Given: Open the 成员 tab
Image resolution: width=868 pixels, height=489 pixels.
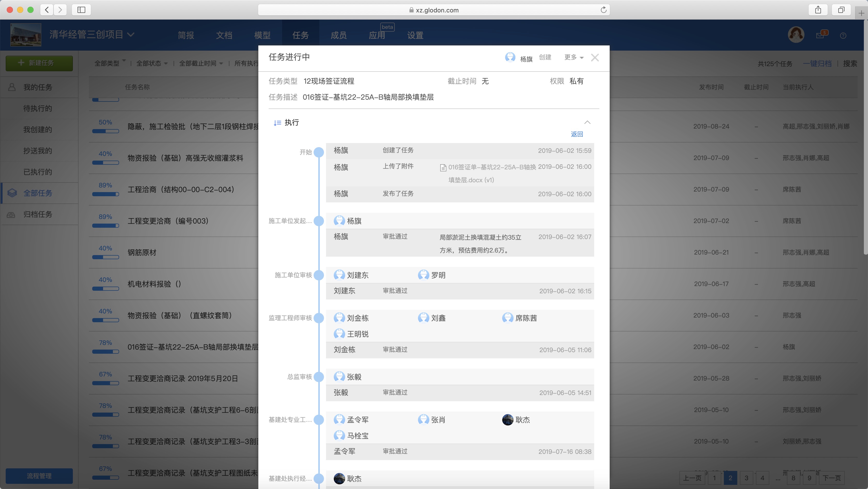Looking at the screenshot, I should point(338,35).
